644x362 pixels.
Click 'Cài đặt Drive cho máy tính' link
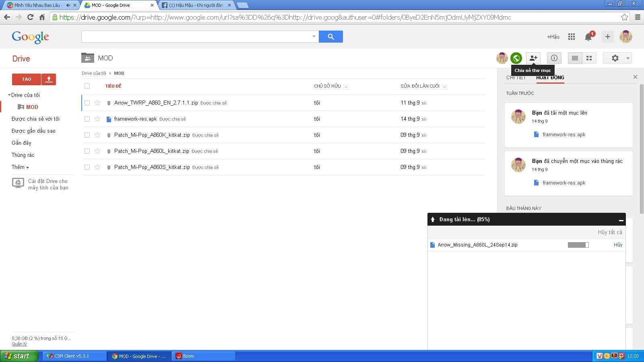point(48,184)
